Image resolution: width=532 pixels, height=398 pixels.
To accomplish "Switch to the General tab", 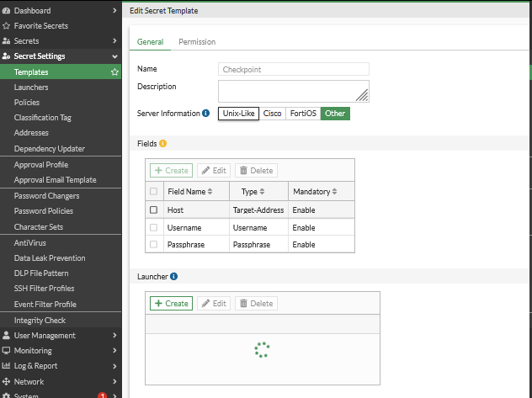I will [151, 42].
